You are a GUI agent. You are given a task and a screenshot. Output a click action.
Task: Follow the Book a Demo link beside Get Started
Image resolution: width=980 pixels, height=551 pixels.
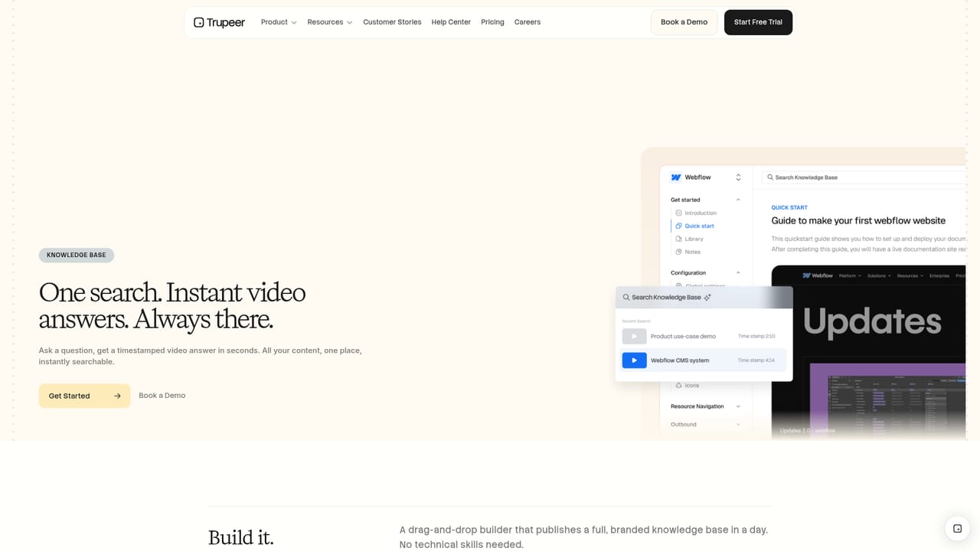coord(162,396)
